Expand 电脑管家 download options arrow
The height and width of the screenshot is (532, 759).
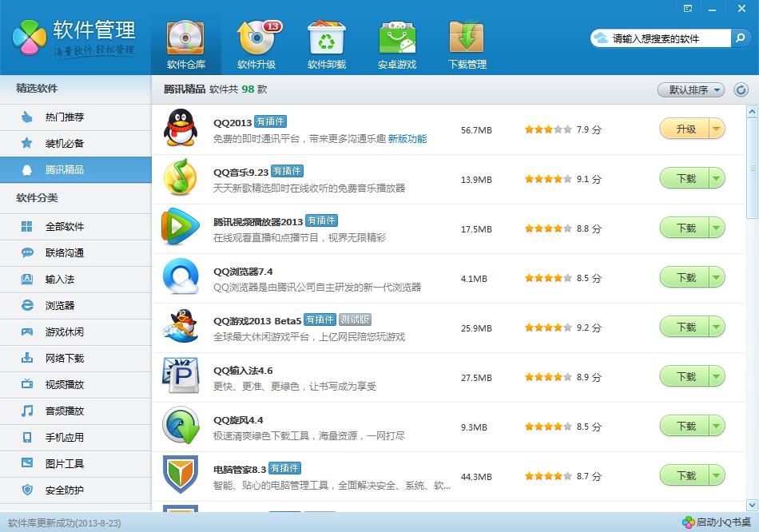pos(717,476)
